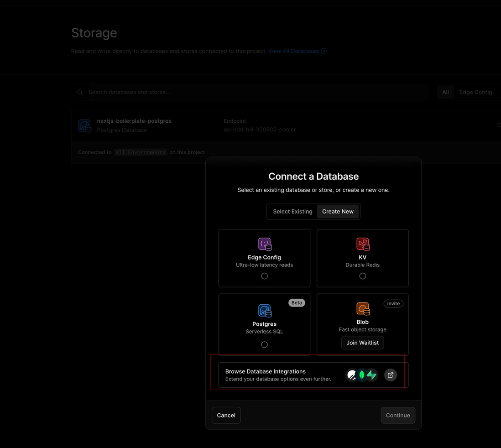501x448 pixels.
Task: Click the green leaf MongoDB integration icon
Action: 362,375
